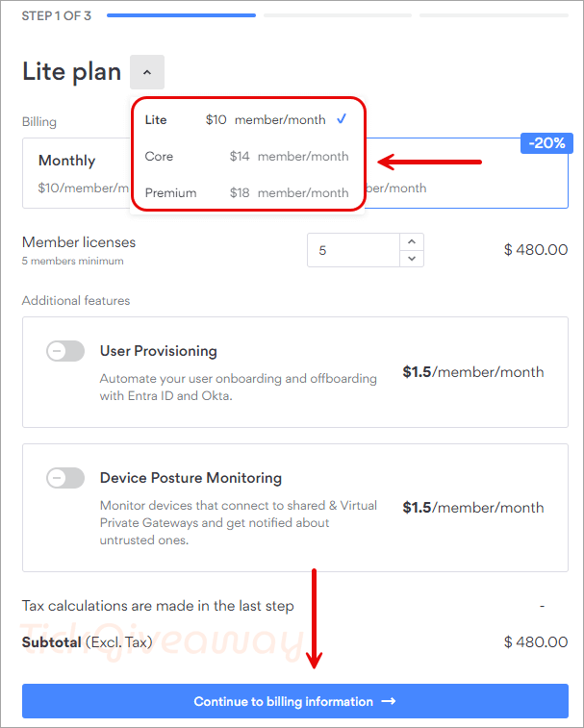Click the arrow icon on Continue button
Viewport: 584px width, 728px height.
[389, 701]
